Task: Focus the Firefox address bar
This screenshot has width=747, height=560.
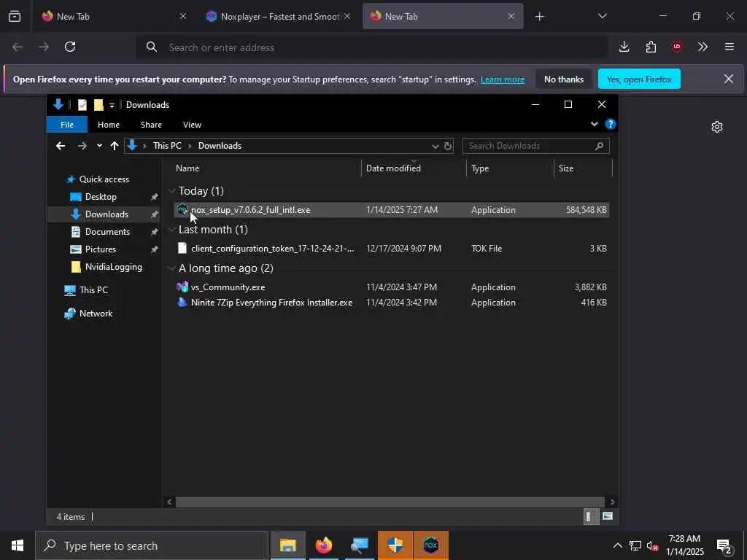Action: click(x=371, y=47)
